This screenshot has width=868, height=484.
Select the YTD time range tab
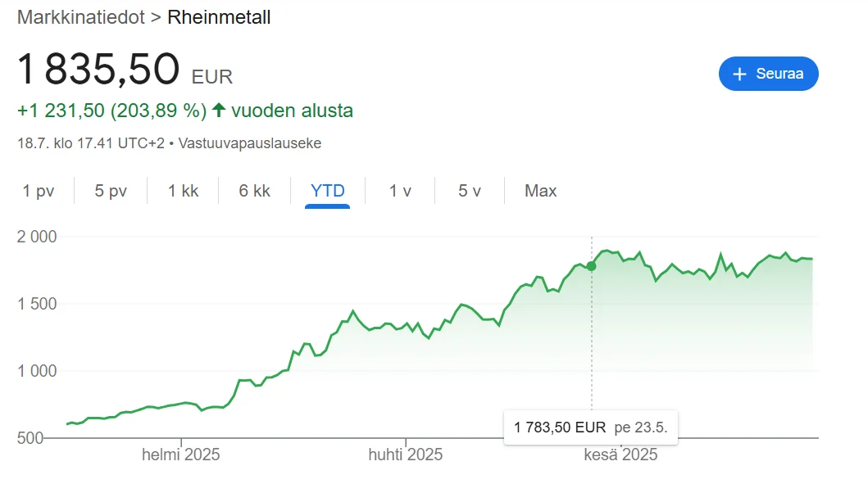point(327,191)
